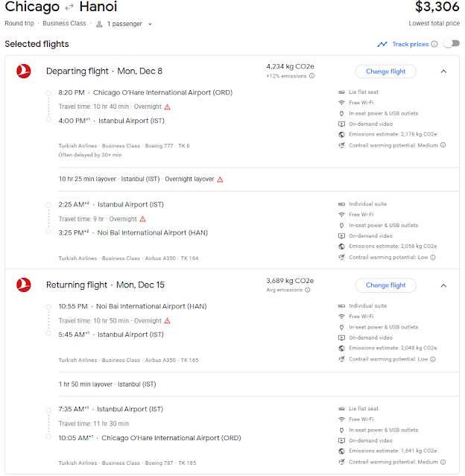Click the Track prices chart icon
The image size is (465, 476).
coord(382,44)
